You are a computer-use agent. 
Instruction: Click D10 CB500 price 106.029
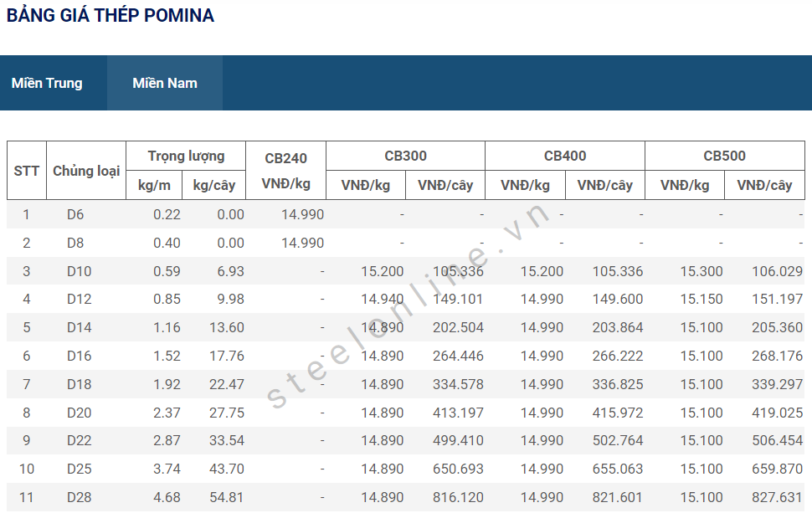pos(778,271)
